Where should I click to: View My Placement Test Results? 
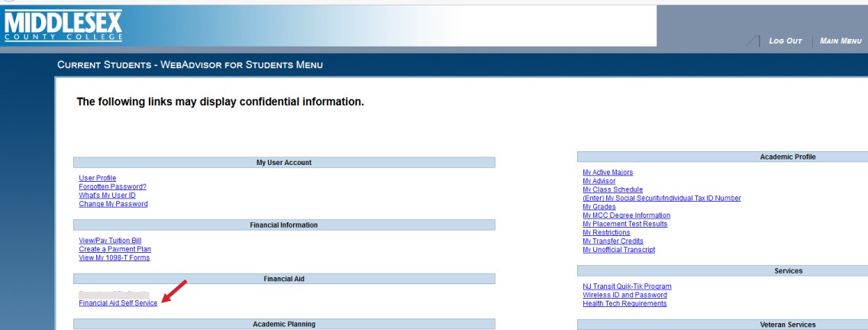click(x=624, y=224)
